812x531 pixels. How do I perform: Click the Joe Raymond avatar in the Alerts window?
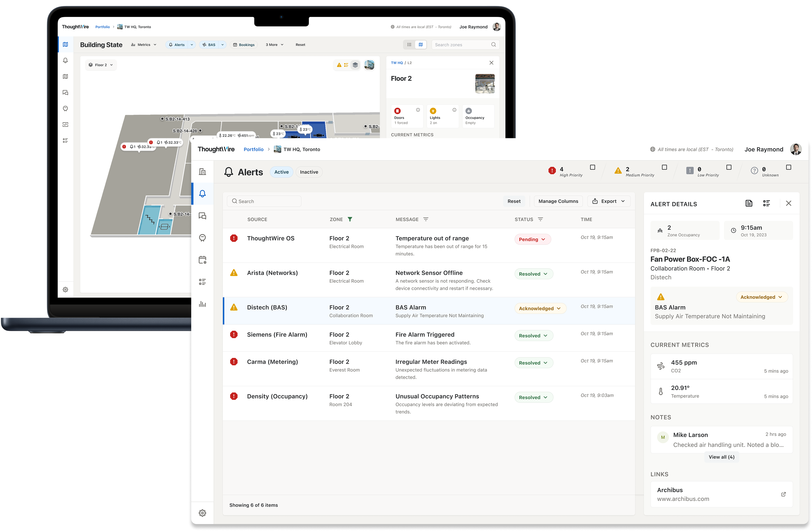click(796, 149)
